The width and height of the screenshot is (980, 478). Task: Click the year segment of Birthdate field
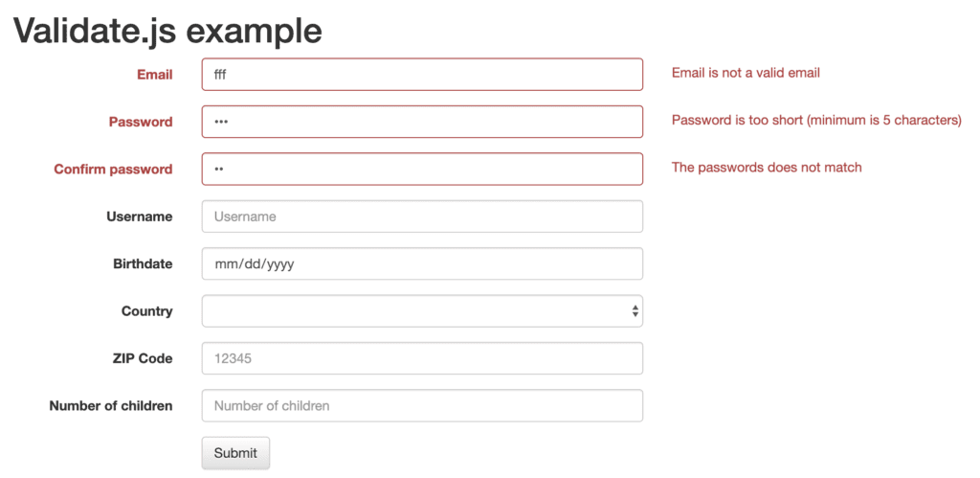click(x=278, y=264)
